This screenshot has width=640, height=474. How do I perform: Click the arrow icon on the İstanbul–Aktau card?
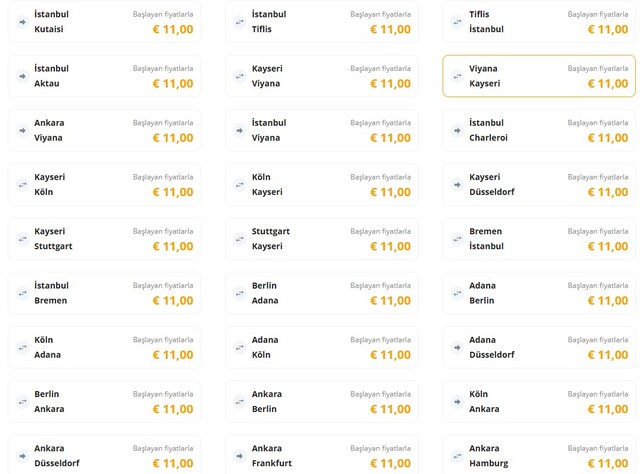pos(22,76)
